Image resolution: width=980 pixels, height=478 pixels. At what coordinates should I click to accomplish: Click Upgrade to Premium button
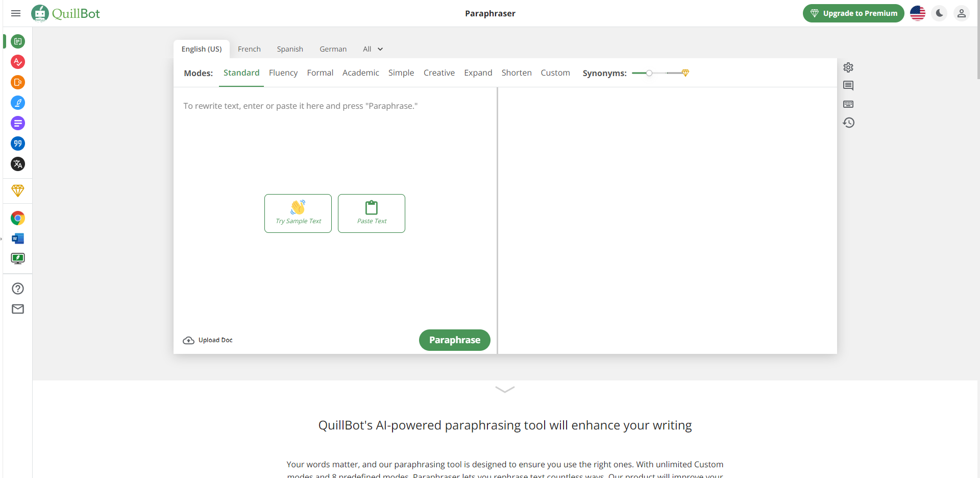(853, 13)
